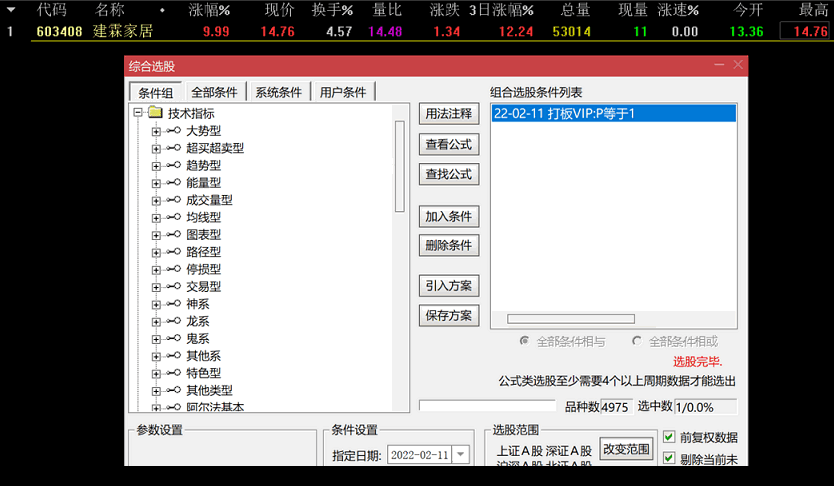The height and width of the screenshot is (486, 834).
Task: Expand the 成交量型 tree node
Action: click(x=156, y=200)
